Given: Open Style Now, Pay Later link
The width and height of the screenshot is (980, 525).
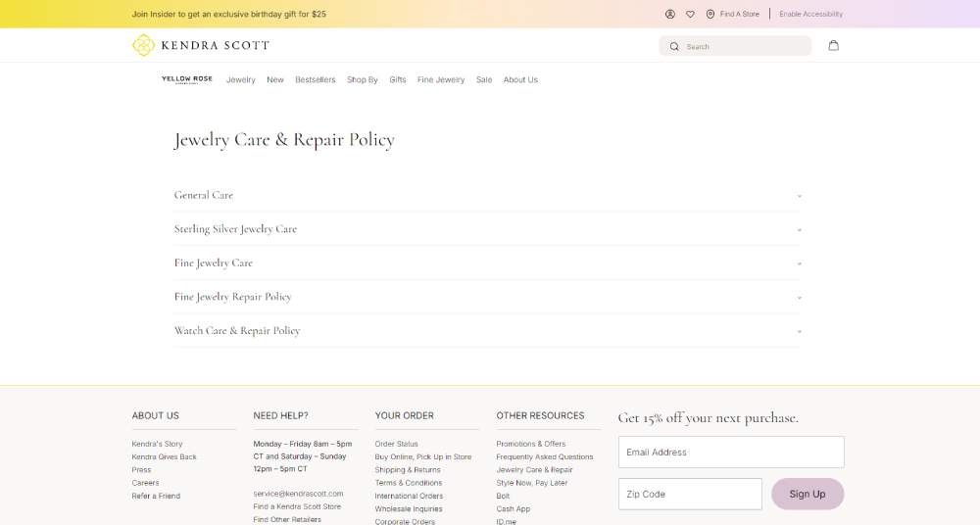Looking at the screenshot, I should coord(532,483).
